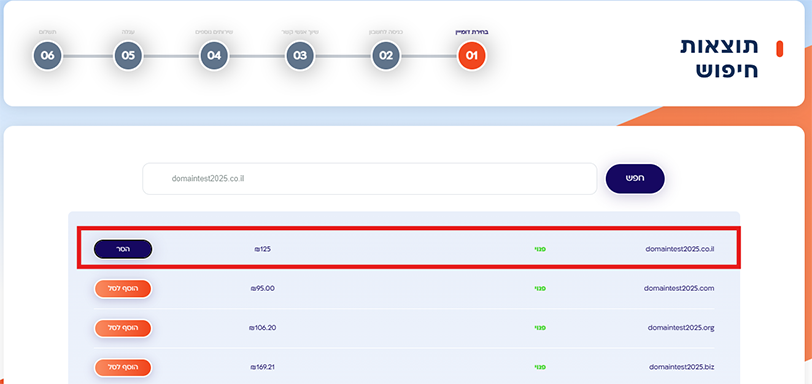The height and width of the screenshot is (384, 812).
Task: Click the ₪106.20 price
Action: click(x=262, y=328)
